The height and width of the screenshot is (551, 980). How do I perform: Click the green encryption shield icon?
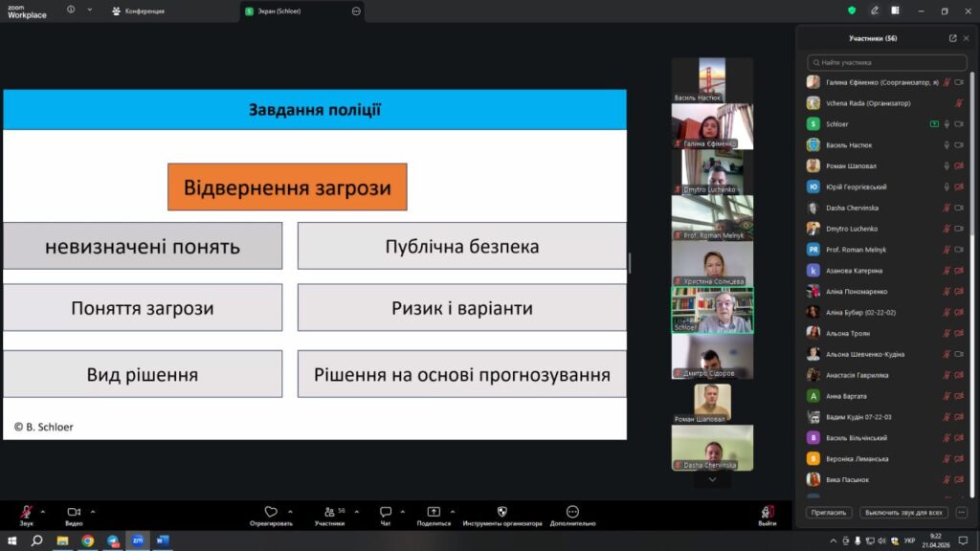point(852,11)
